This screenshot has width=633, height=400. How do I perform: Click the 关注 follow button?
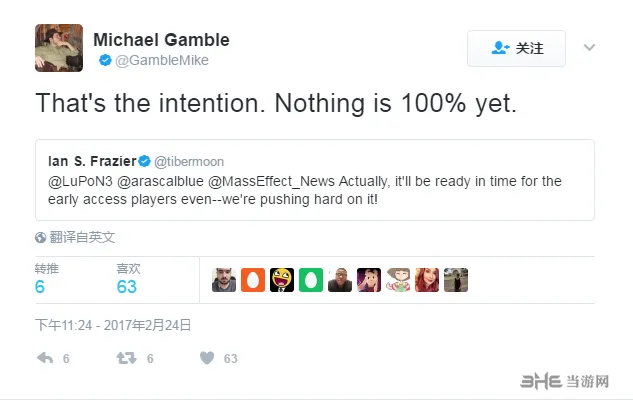[516, 48]
